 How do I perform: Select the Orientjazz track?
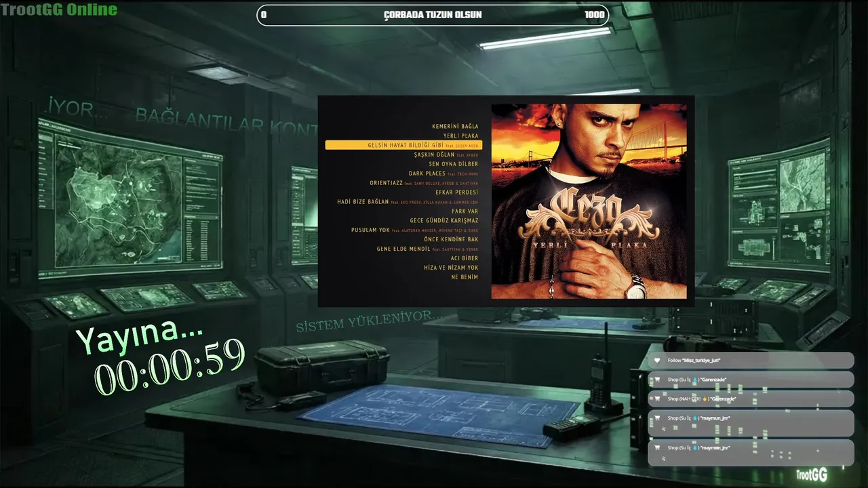424,183
